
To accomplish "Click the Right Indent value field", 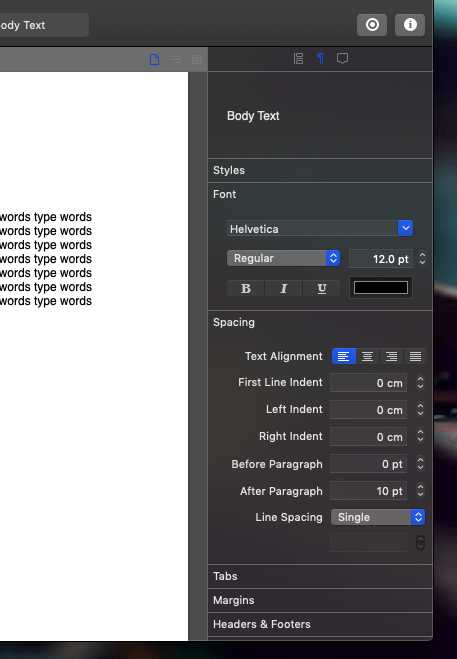I will click(368, 437).
